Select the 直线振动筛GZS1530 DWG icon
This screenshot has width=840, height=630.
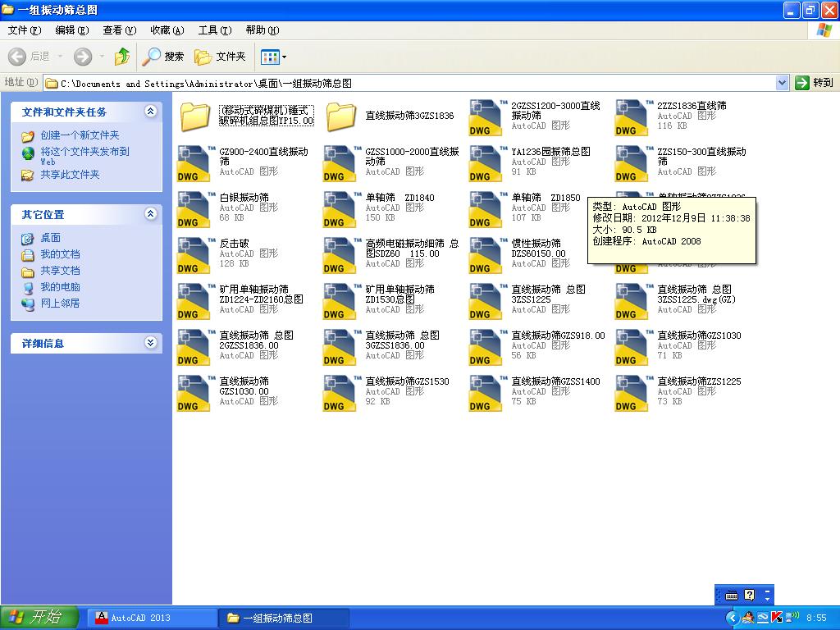tap(340, 393)
